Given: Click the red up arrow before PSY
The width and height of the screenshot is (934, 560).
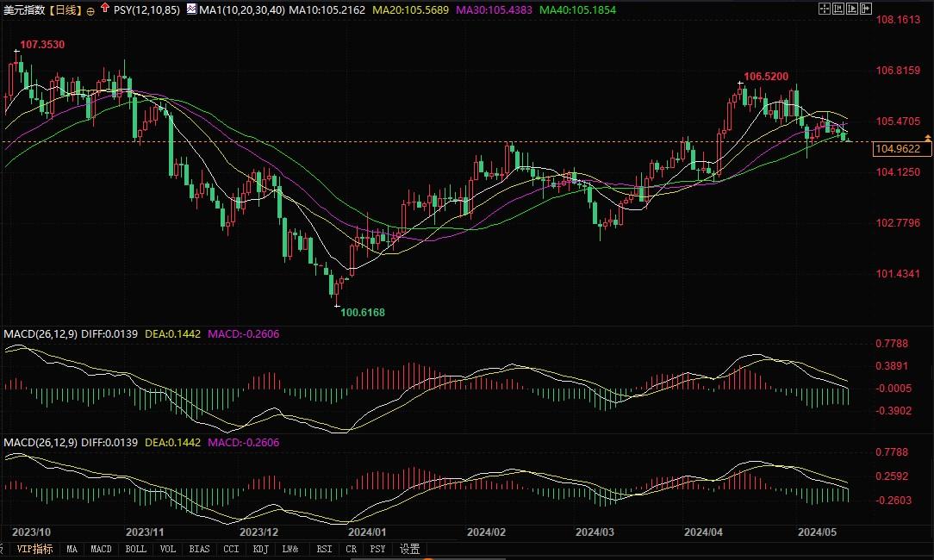Looking at the screenshot, I should coord(105,9).
